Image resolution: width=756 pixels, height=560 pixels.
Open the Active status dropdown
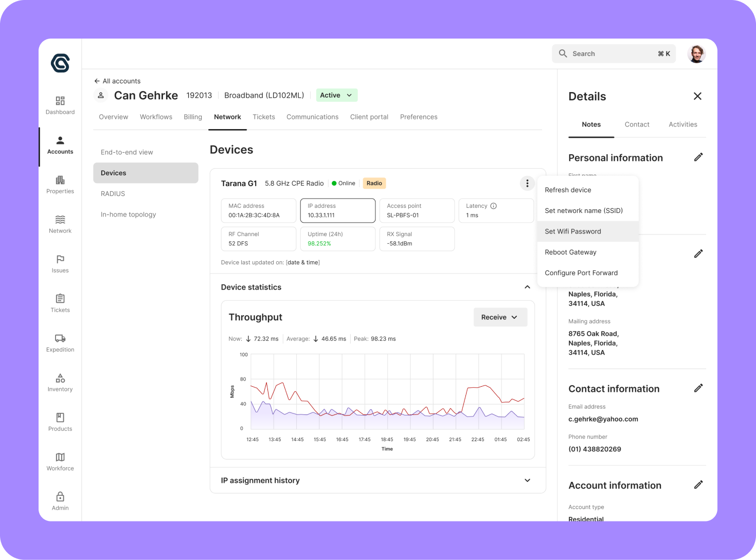click(x=336, y=95)
